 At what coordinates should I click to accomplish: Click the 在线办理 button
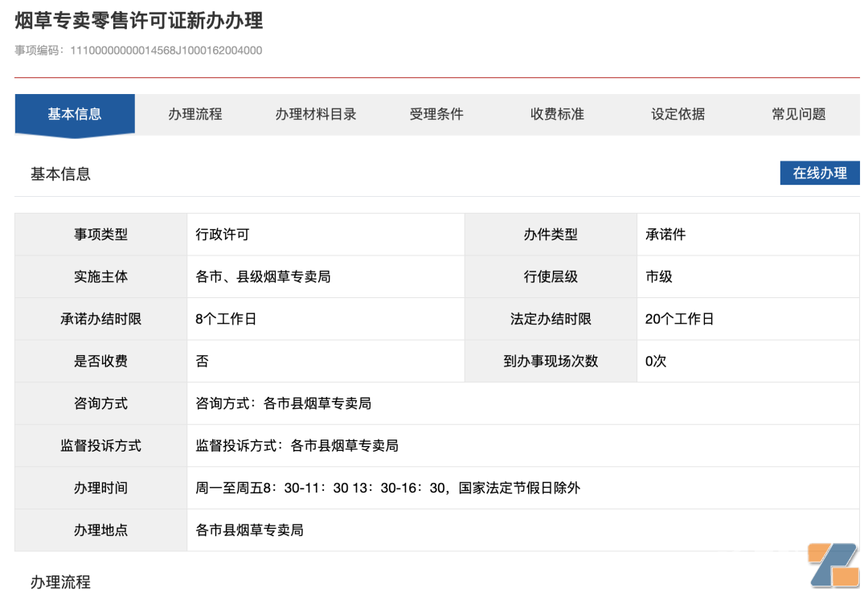tap(821, 173)
